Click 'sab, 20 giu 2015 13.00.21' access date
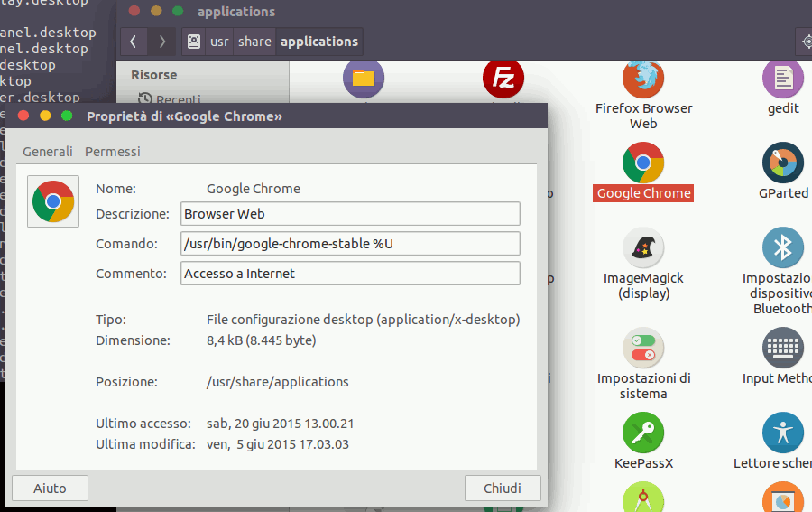812x512 pixels. [x=281, y=424]
